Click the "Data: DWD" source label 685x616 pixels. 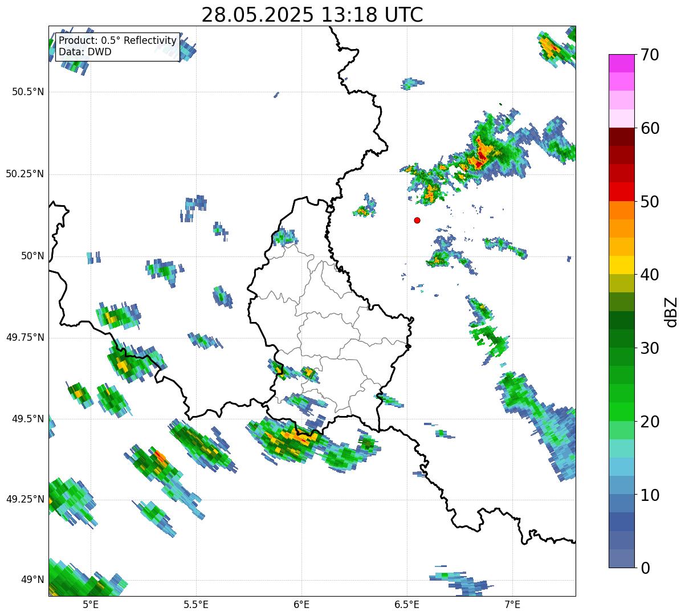[85, 52]
